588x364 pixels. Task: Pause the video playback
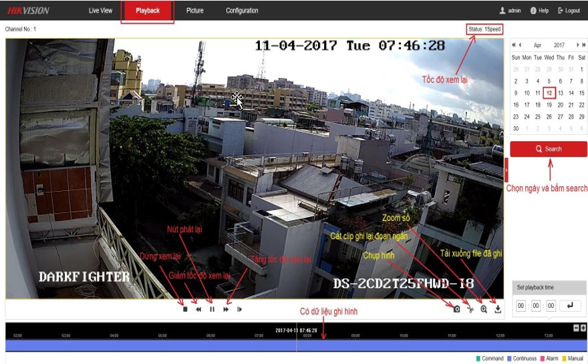212,309
